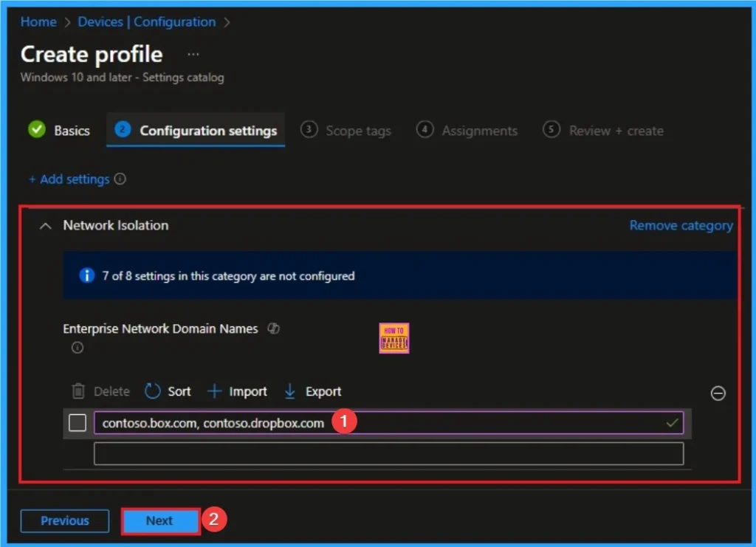The height and width of the screenshot is (547, 756).
Task: Go to the Review + create tab
Action: click(x=616, y=131)
